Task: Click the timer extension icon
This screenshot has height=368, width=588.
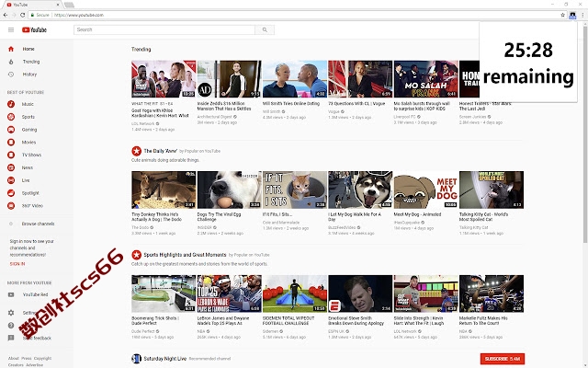Action: click(572, 15)
